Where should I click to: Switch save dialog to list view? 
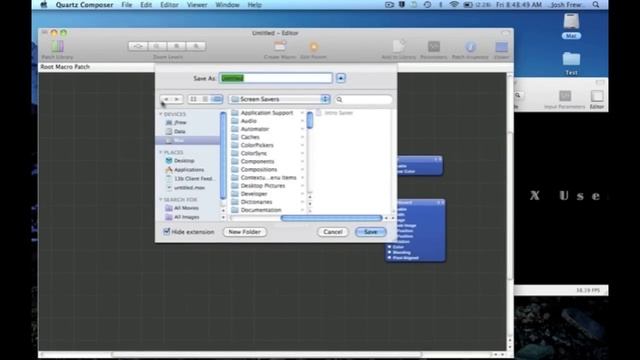pyautogui.click(x=205, y=99)
